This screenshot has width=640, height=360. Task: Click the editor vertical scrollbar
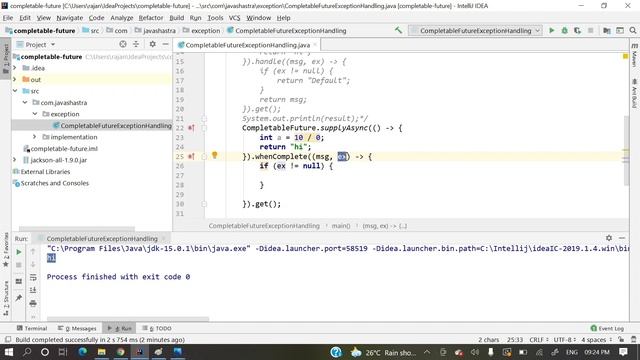[626, 150]
